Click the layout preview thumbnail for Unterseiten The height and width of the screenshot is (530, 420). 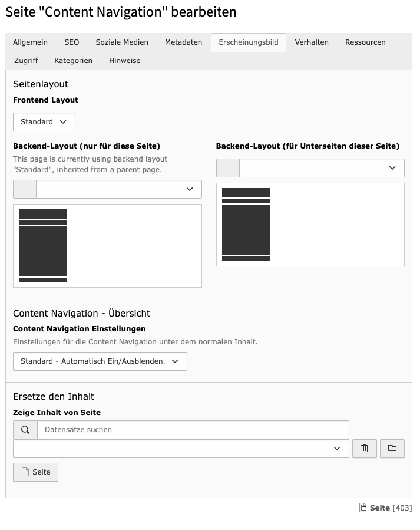[x=246, y=225]
